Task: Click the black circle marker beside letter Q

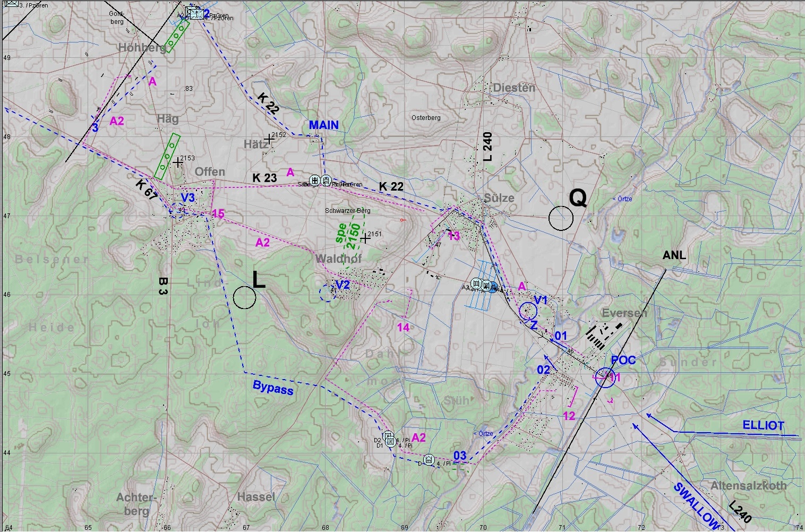Action: click(x=561, y=218)
